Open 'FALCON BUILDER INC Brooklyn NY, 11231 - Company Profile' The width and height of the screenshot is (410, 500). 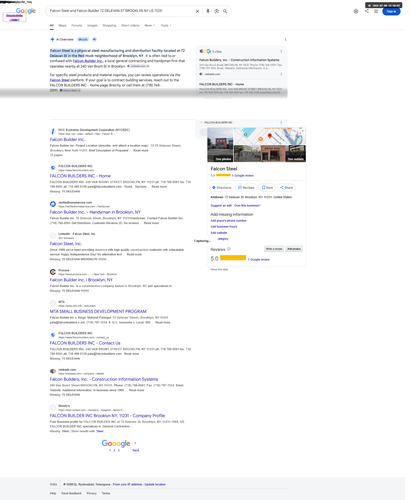tap(107, 416)
